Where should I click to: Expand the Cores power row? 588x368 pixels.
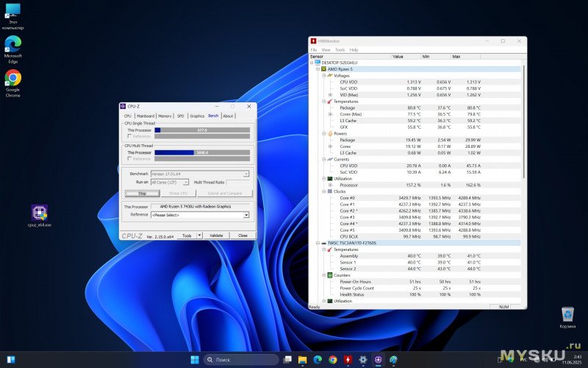coord(330,146)
